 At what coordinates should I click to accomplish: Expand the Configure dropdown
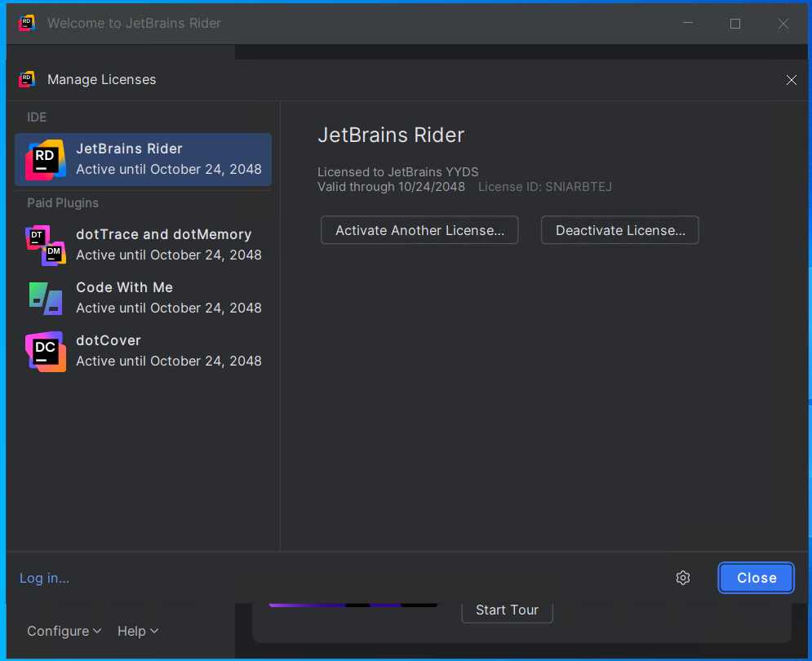point(64,631)
